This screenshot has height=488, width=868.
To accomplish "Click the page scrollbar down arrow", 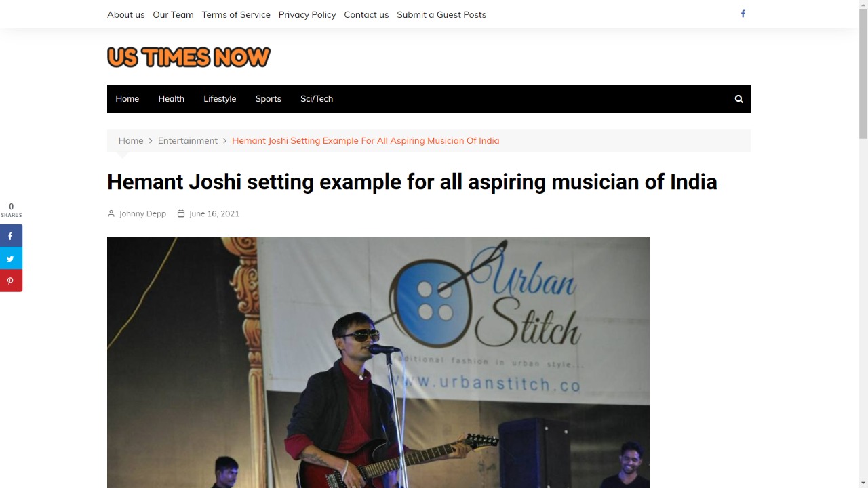I will pyautogui.click(x=863, y=483).
